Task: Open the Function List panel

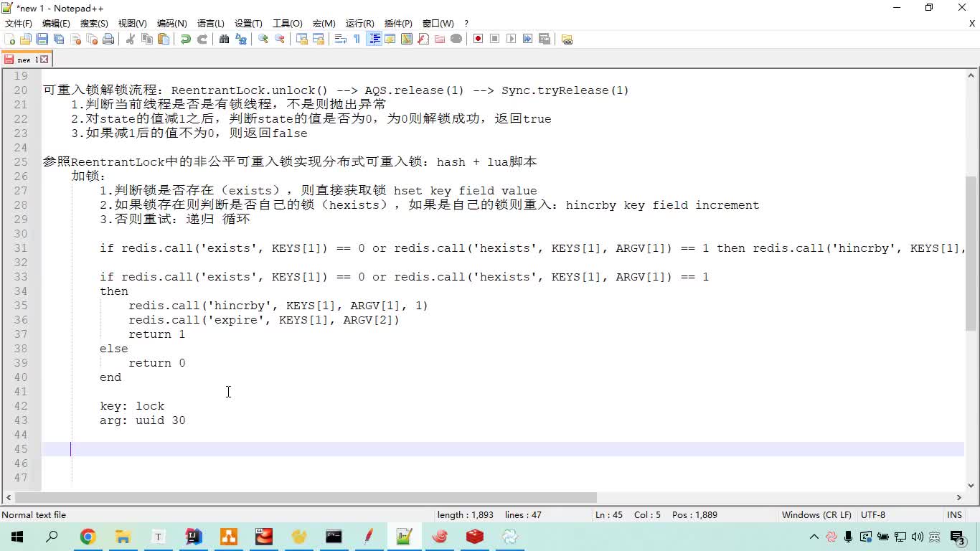Action: pyautogui.click(x=423, y=39)
